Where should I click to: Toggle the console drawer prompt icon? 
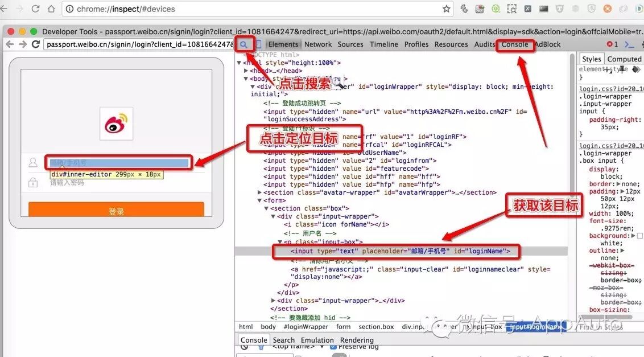[629, 44]
